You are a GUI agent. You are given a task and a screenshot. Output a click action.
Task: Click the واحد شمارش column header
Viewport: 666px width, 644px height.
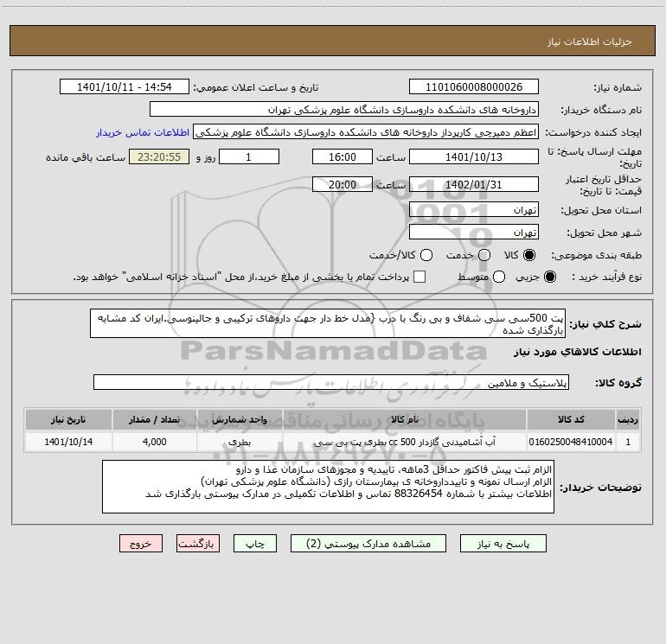(240, 419)
